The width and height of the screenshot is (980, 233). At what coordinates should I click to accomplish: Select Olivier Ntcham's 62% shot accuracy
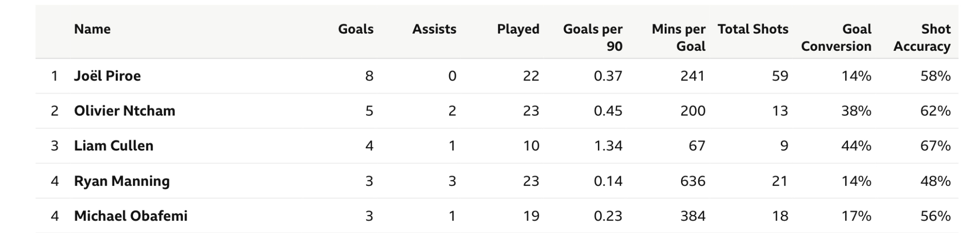pos(935,111)
